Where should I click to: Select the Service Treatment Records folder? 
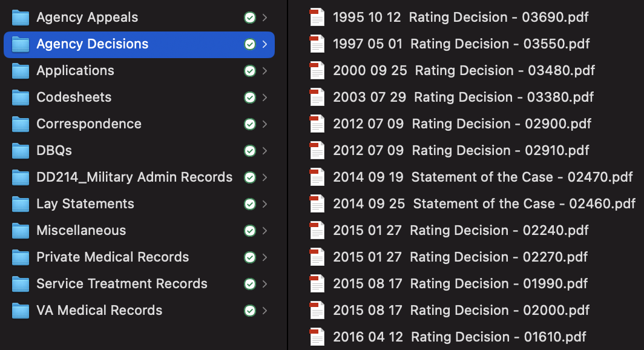139,284
